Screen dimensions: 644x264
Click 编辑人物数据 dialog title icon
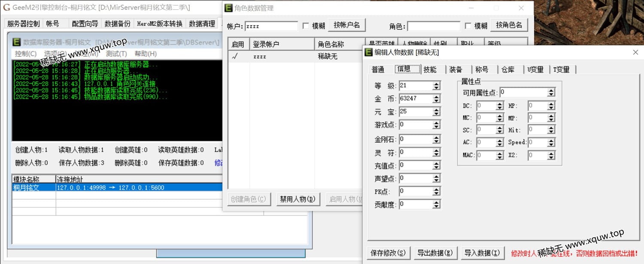coord(368,52)
